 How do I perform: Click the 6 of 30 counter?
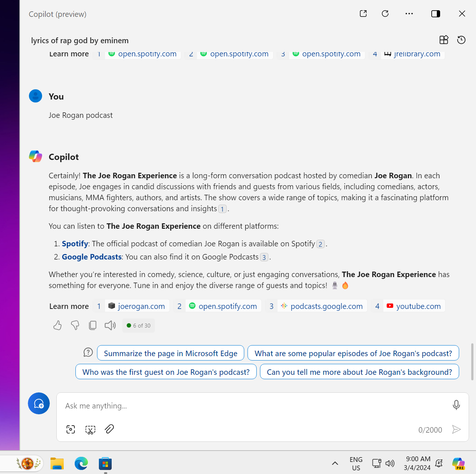coord(138,325)
